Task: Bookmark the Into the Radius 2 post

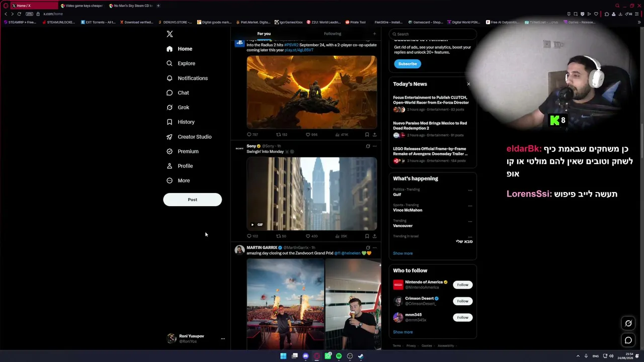Action: 367,135
